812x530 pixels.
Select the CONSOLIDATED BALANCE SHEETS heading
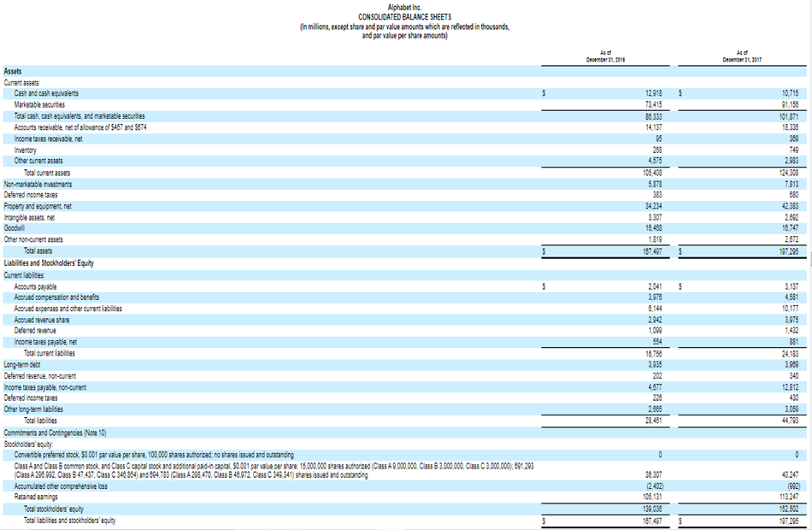pyautogui.click(x=406, y=19)
